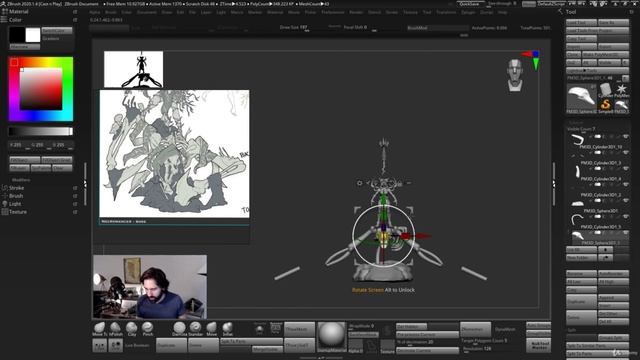The width and height of the screenshot is (640, 360).
Task: Select the Standard brush
Action: [196, 329]
